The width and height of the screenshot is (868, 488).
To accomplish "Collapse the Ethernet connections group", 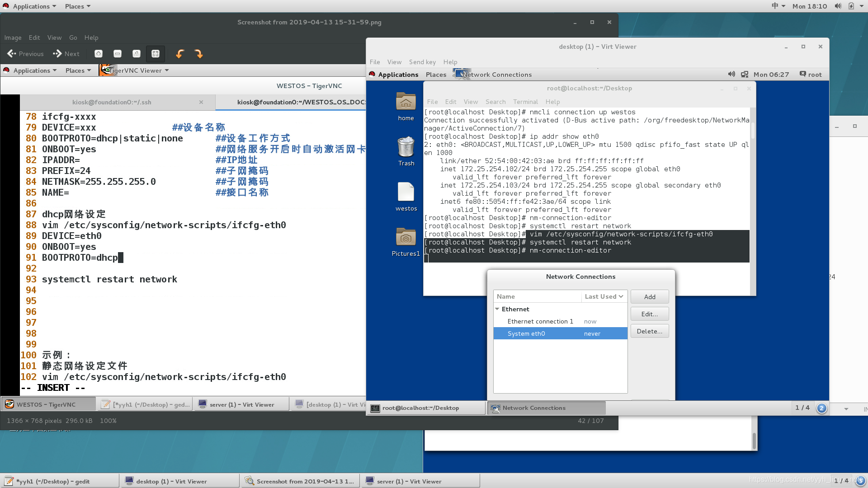I will (x=497, y=309).
